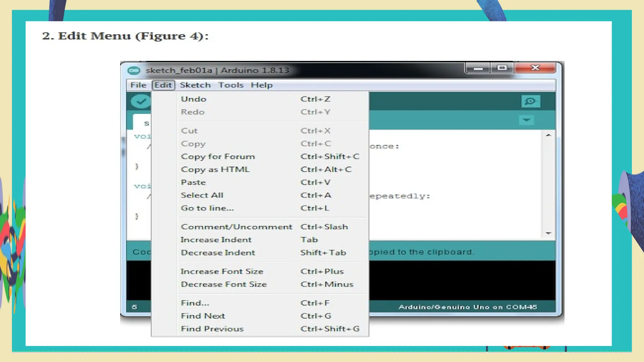The image size is (644, 362).
Task: Click Select All menu entry
Action: tap(202, 195)
